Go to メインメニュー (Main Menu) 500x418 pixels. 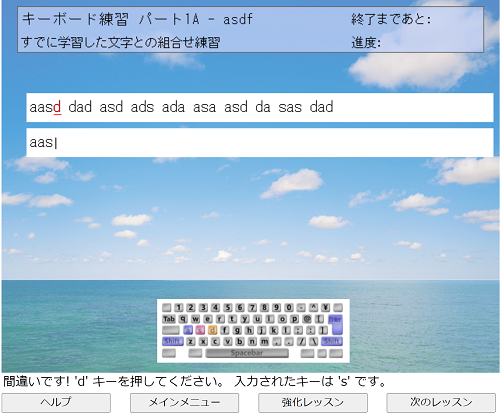click(184, 403)
